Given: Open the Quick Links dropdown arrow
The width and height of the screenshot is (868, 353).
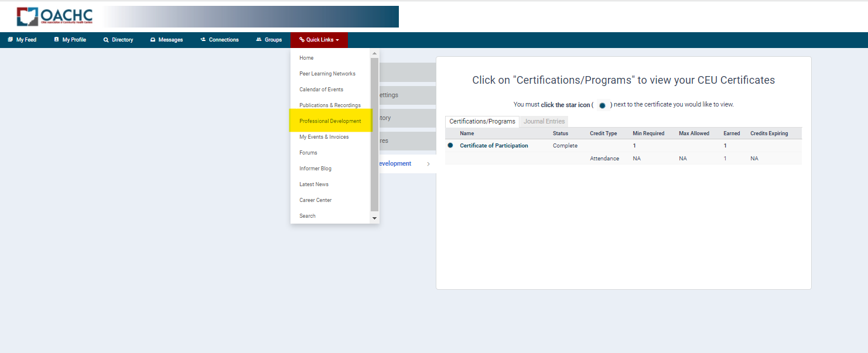Looking at the screenshot, I should tap(338, 39).
